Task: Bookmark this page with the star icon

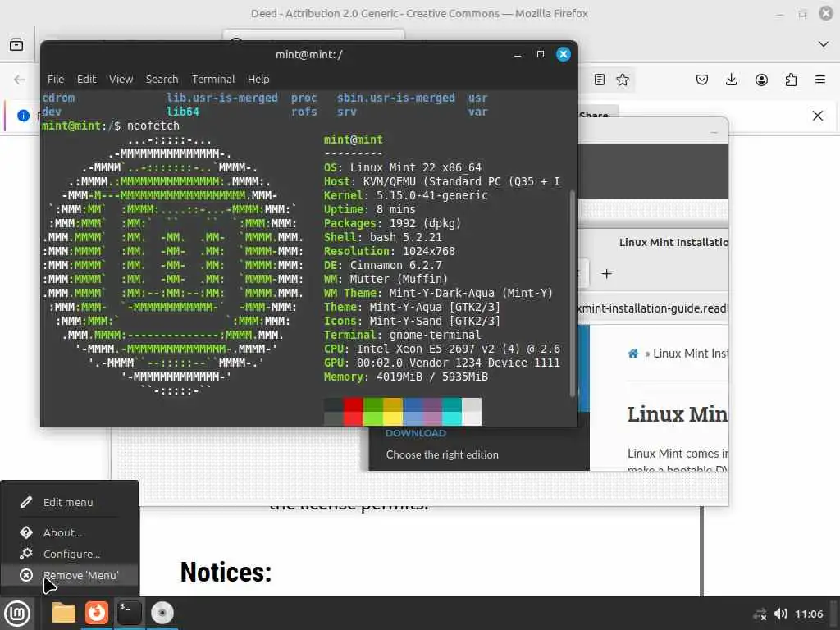Action: coord(623,80)
